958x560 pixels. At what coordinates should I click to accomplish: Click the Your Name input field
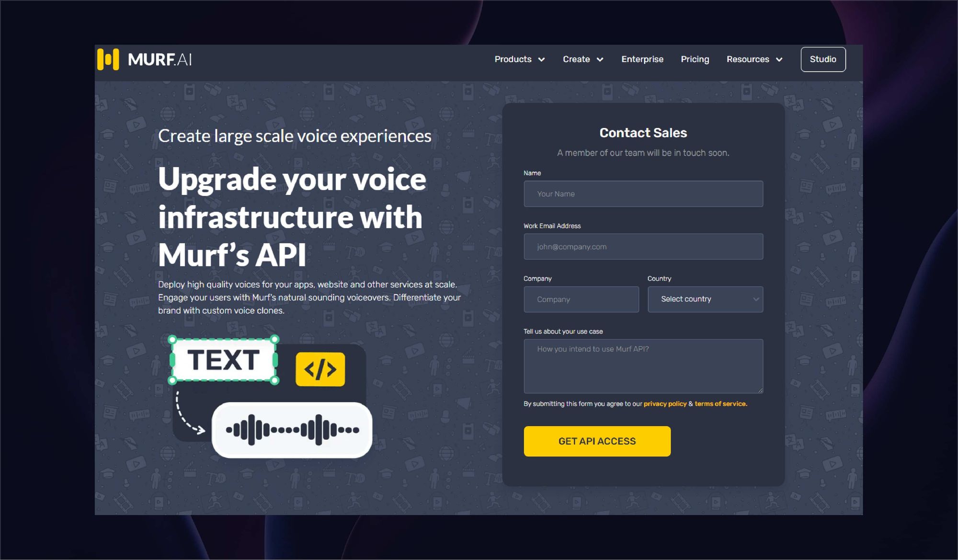(643, 194)
